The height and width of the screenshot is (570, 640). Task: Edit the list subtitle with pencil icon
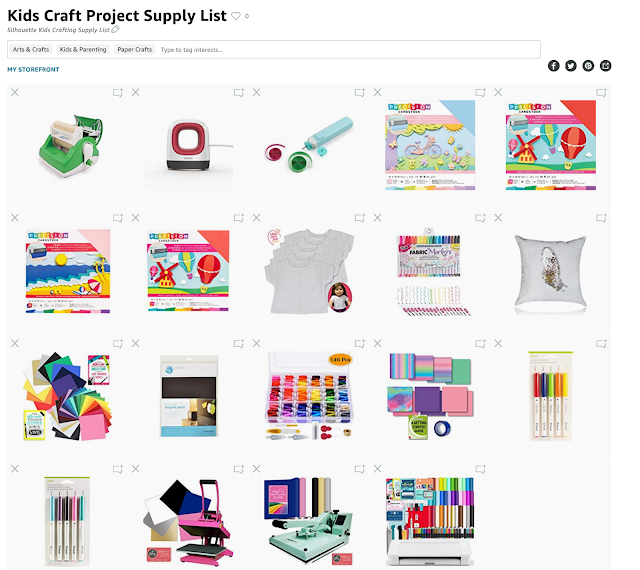(x=116, y=29)
